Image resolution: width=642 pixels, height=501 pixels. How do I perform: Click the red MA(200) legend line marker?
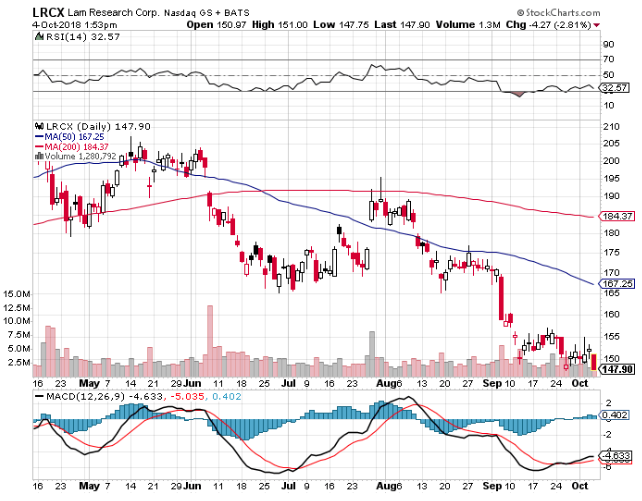coord(36,146)
